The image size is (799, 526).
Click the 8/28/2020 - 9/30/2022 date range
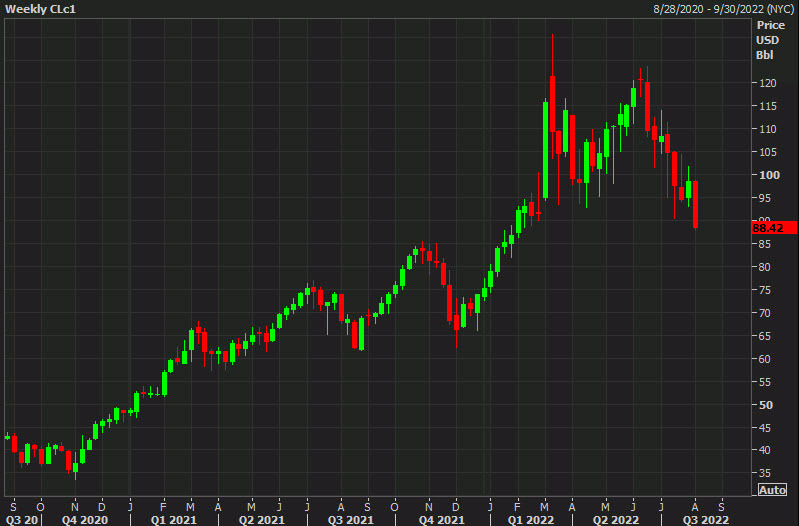[724, 9]
